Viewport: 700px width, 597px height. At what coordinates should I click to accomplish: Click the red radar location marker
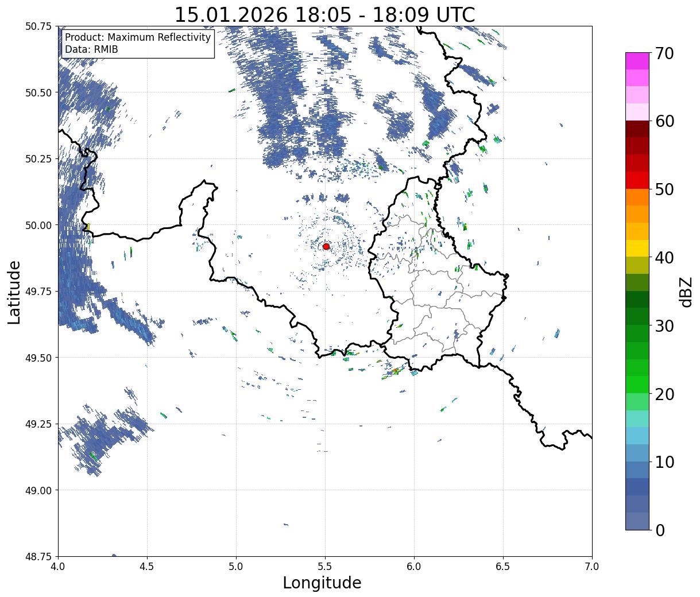[x=326, y=246]
